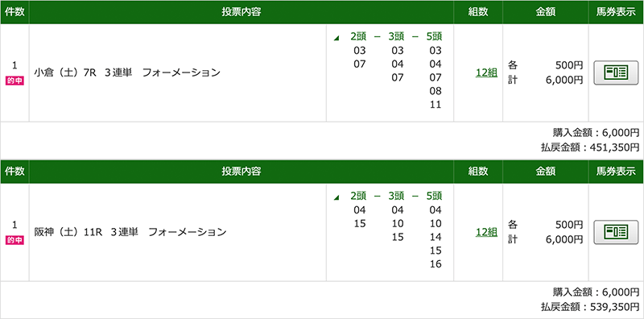Click 投票内容 header in second table
The height and width of the screenshot is (319, 644).
point(242,172)
